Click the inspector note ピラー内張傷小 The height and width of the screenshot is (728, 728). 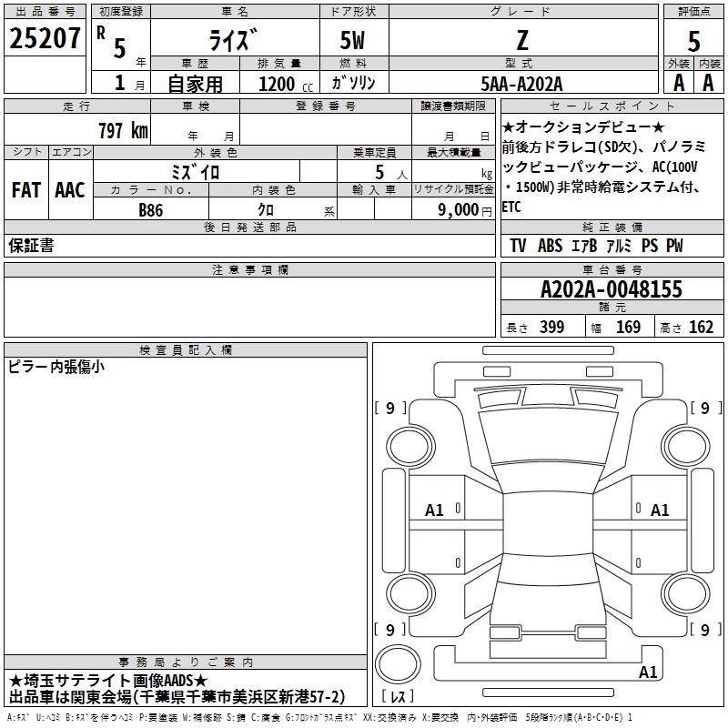[56, 367]
